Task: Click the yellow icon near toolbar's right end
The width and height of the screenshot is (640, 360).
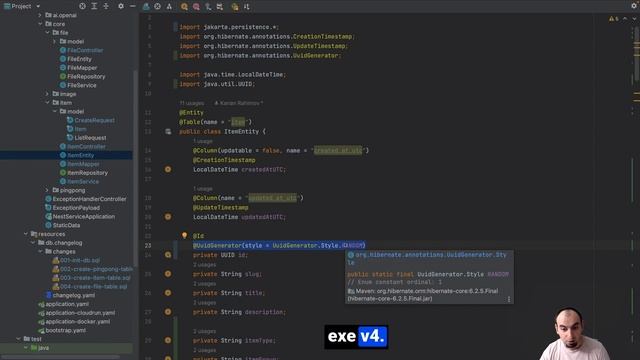Action: (235, 7)
